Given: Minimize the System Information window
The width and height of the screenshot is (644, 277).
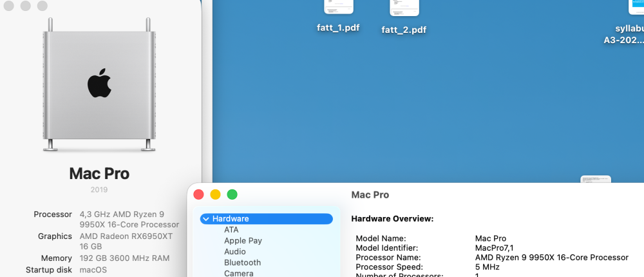Looking at the screenshot, I should [x=215, y=195].
